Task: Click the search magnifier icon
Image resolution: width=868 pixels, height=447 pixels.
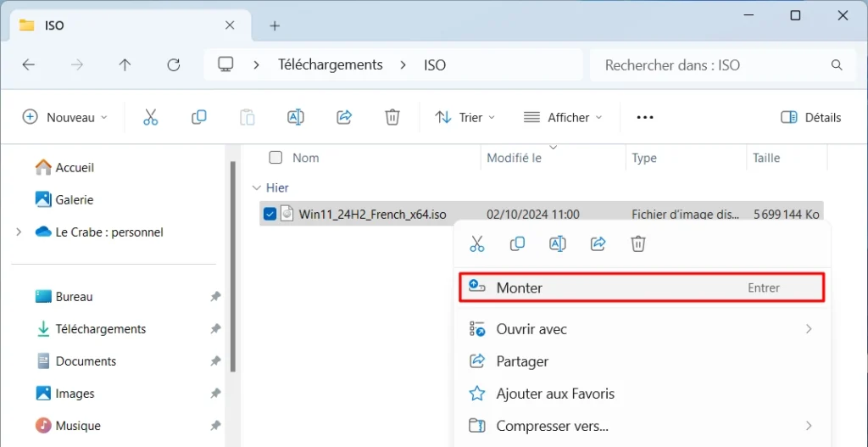Action: tap(837, 64)
